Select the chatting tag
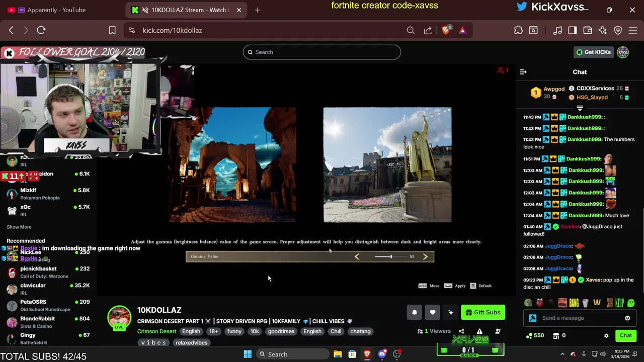Screen dimensions: 644x362 pyautogui.click(x=360, y=331)
